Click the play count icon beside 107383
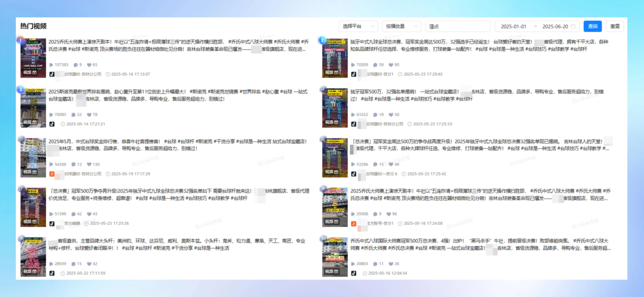 click(x=51, y=65)
